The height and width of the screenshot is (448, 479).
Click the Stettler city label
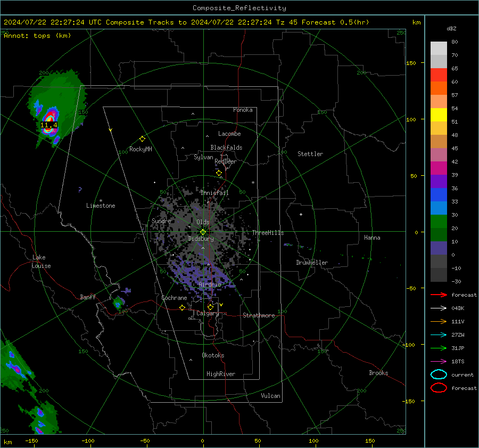310,154
